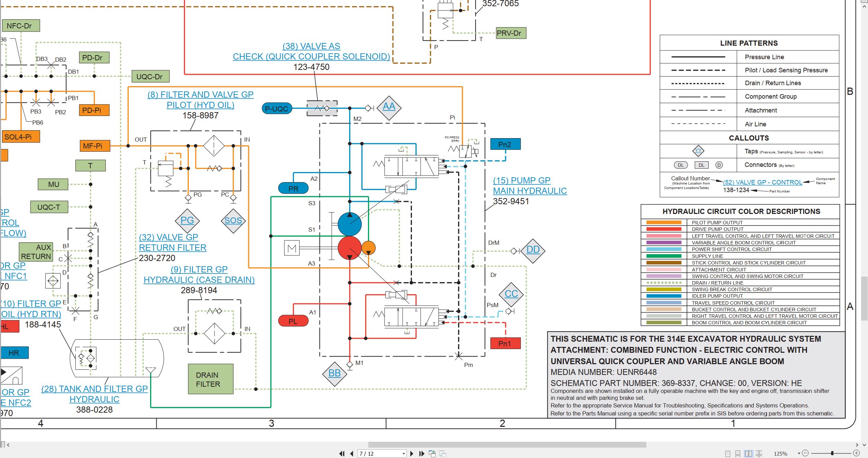Open the (28) TANK AND FILTER GP link
This screenshot has height=458, width=868.
94,389
